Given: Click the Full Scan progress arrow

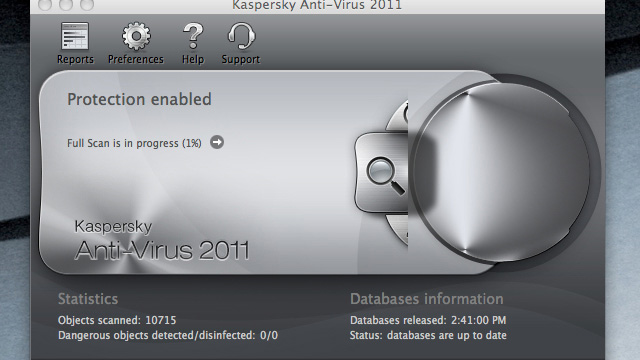Looking at the screenshot, I should coord(217,142).
